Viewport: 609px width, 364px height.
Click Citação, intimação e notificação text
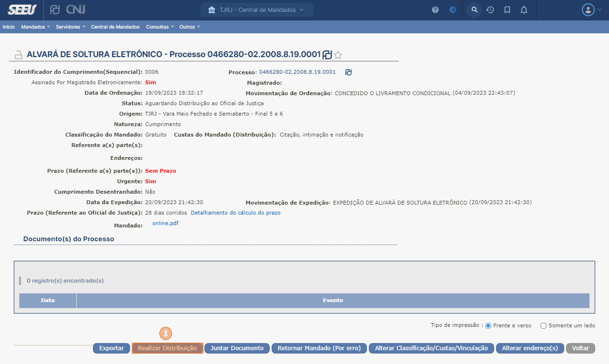(322, 135)
